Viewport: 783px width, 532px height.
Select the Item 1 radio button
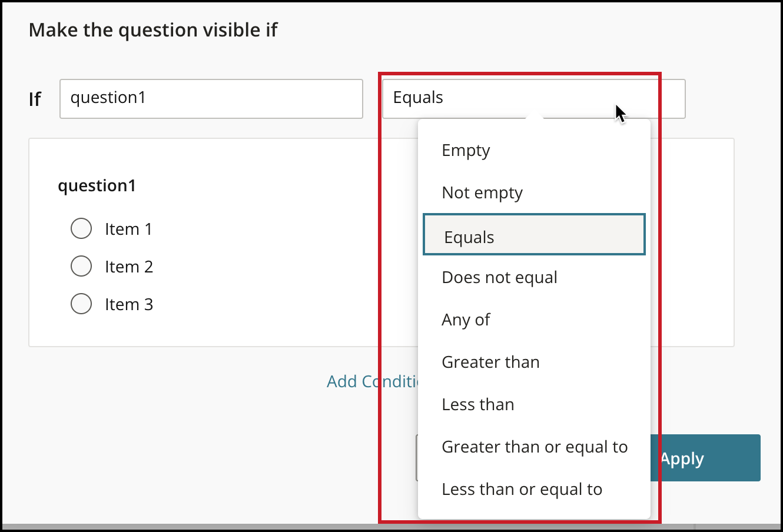pyautogui.click(x=81, y=228)
